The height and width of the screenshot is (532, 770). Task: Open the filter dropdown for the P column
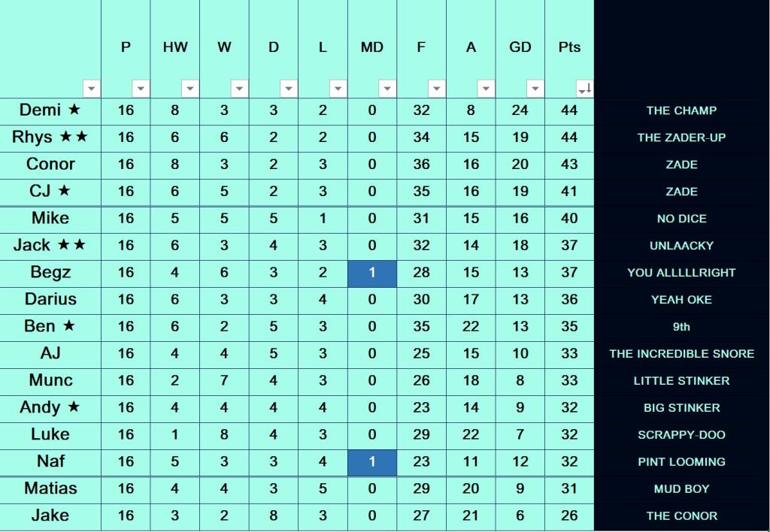(x=141, y=89)
